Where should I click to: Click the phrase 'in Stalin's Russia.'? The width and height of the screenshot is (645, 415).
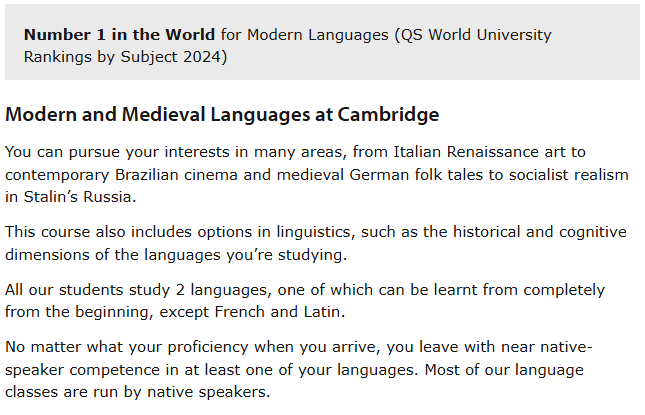click(70, 197)
